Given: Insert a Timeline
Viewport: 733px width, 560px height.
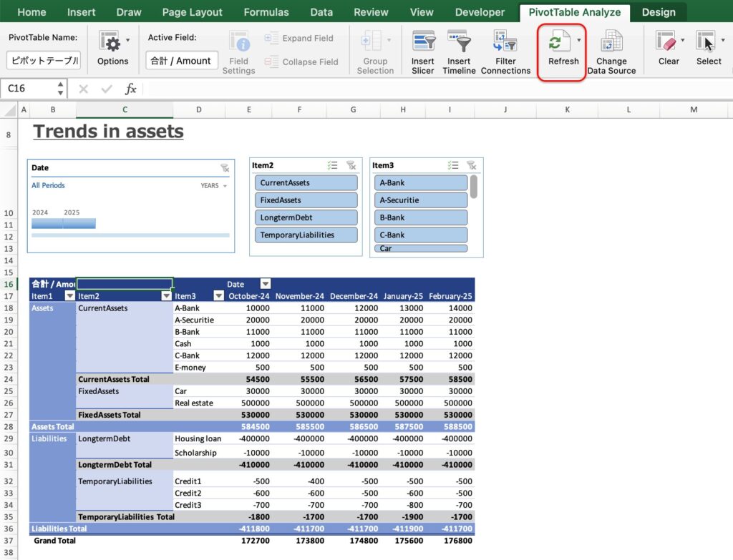Looking at the screenshot, I should click(x=459, y=51).
